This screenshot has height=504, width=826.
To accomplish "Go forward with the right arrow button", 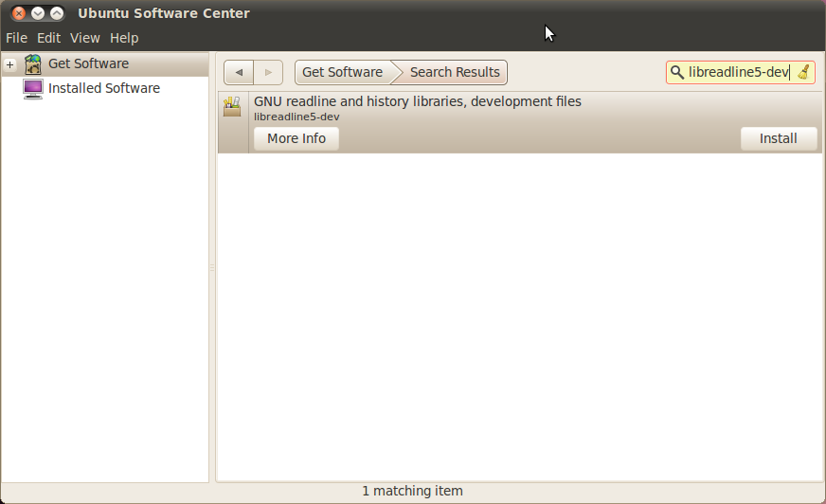I will click(x=268, y=73).
